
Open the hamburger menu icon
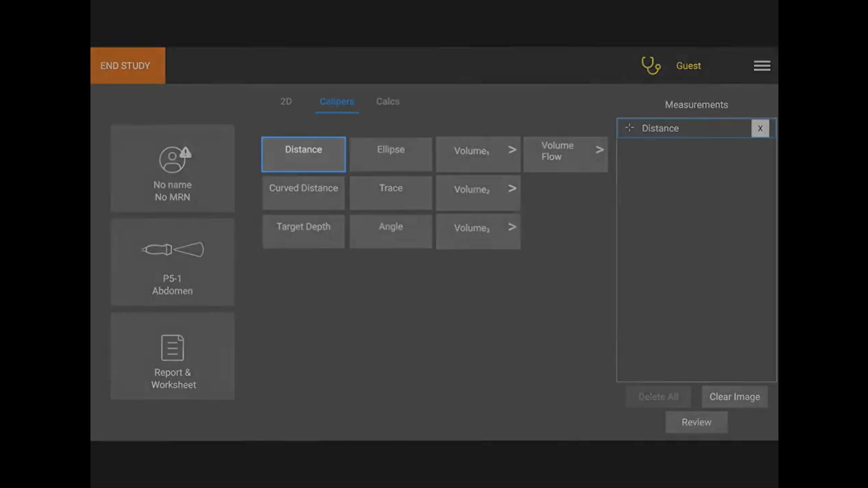coord(762,65)
